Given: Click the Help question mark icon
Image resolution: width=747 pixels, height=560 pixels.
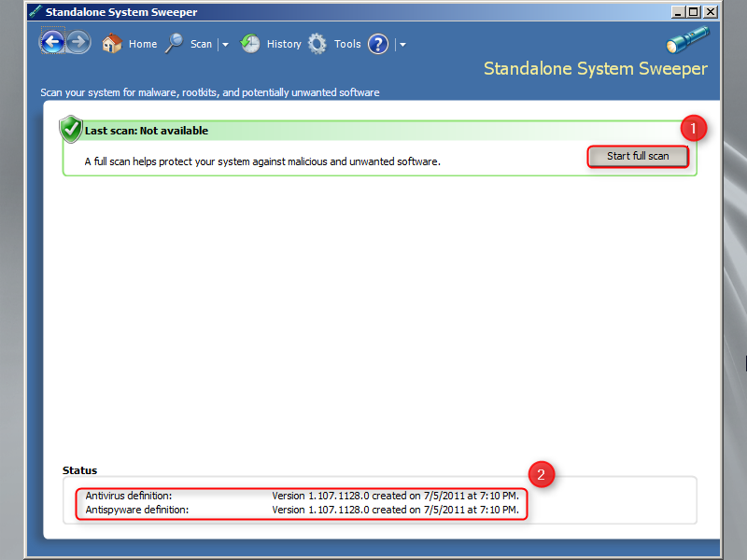Looking at the screenshot, I should pyautogui.click(x=377, y=43).
